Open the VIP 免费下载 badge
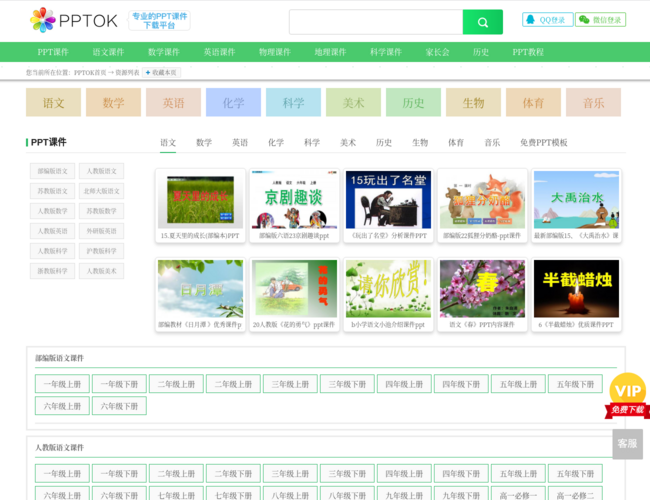Viewport: 650px width, 500px height. point(627,396)
